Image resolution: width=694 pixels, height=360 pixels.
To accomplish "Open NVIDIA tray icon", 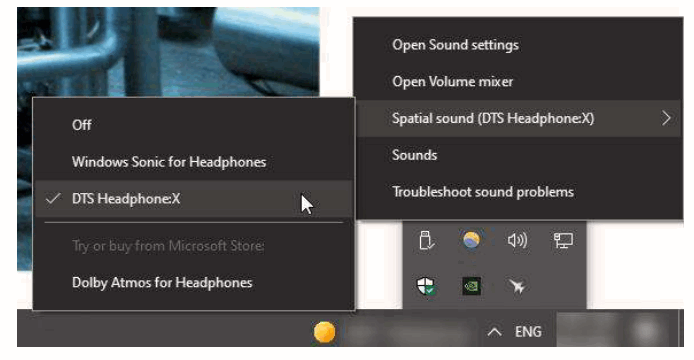I will [x=471, y=286].
